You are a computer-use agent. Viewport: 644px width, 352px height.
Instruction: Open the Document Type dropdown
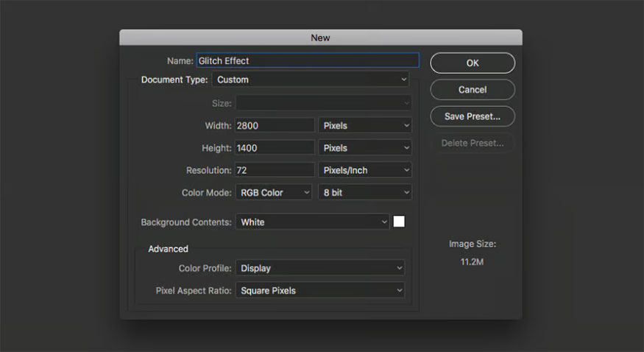click(311, 80)
